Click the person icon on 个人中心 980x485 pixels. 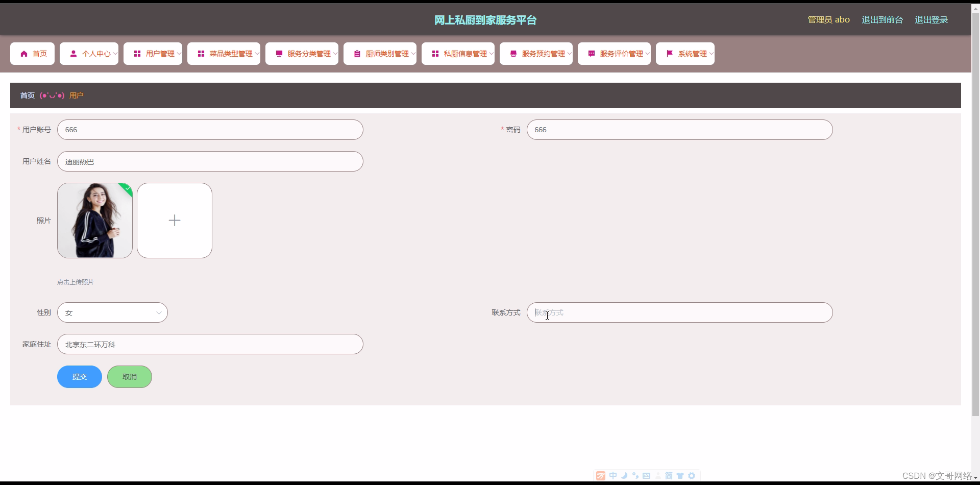click(74, 54)
